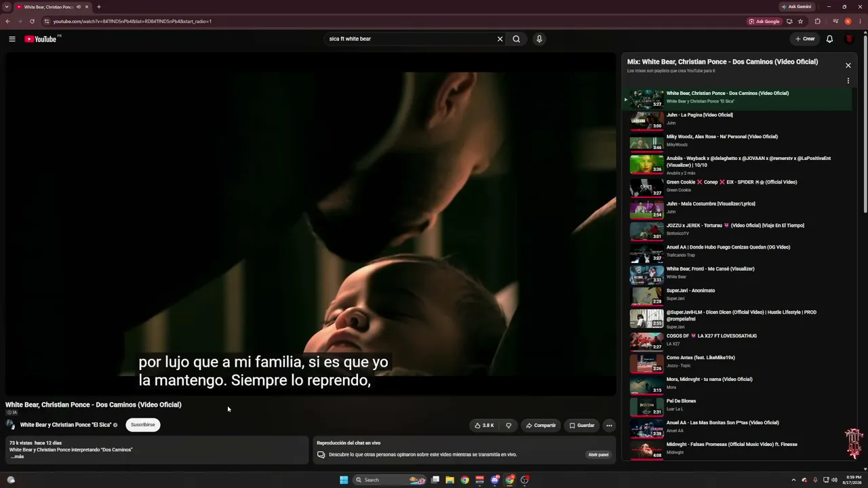Clear the search box with the X
The width and height of the screenshot is (868, 488).
coord(500,39)
